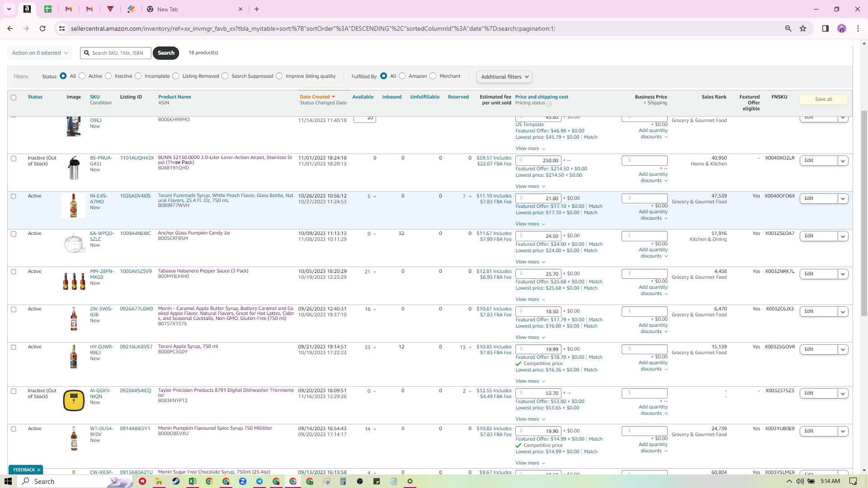Select the All status radio button
This screenshot has width=868, height=488.
(63, 76)
